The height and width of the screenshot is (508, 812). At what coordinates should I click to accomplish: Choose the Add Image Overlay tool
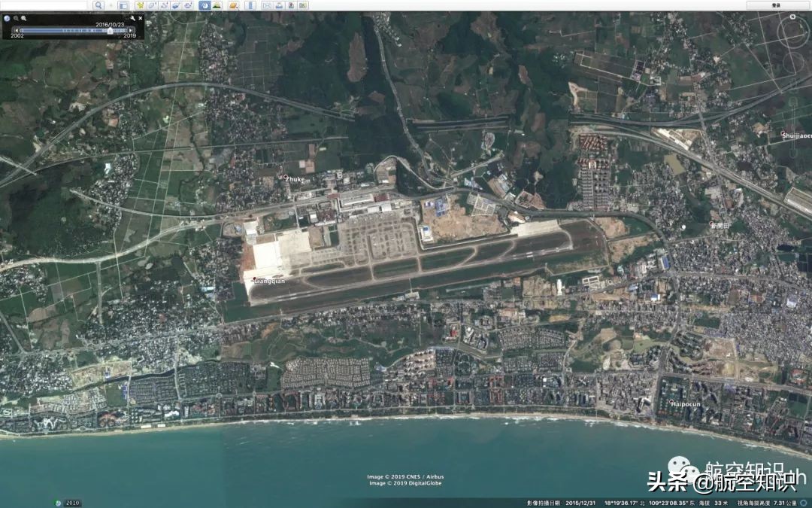176,5
